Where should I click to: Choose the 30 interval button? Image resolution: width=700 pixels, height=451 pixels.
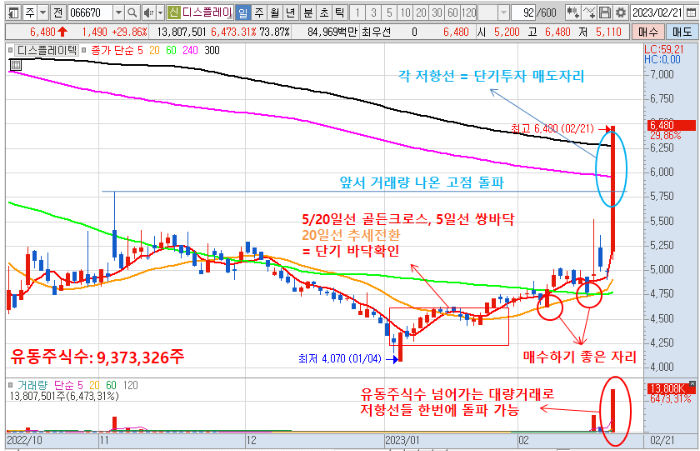coord(437,13)
